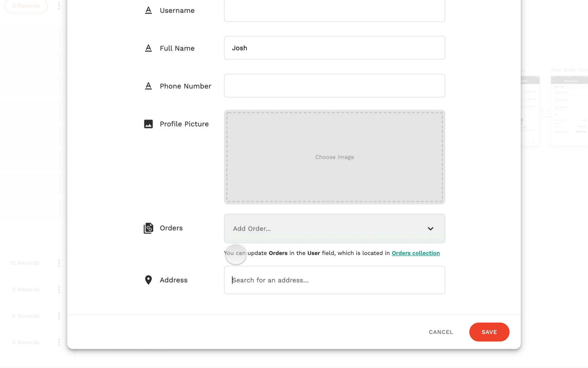Click the Phone Number text-type icon
588x368 pixels.
tap(148, 86)
